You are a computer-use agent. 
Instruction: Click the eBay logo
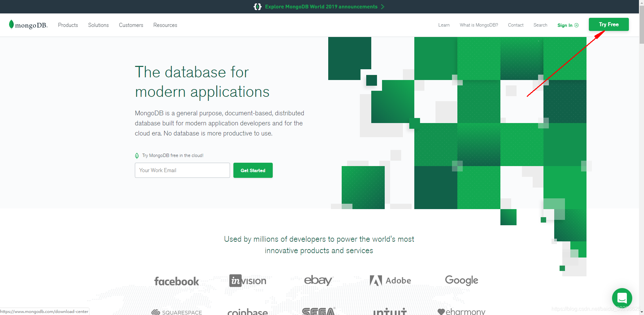pos(318,280)
